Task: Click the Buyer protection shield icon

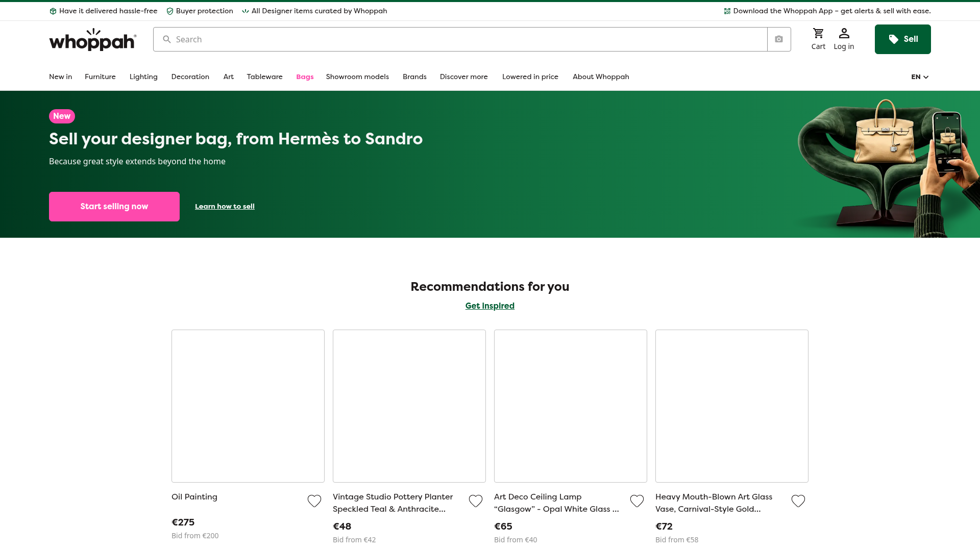Action: click(x=170, y=11)
